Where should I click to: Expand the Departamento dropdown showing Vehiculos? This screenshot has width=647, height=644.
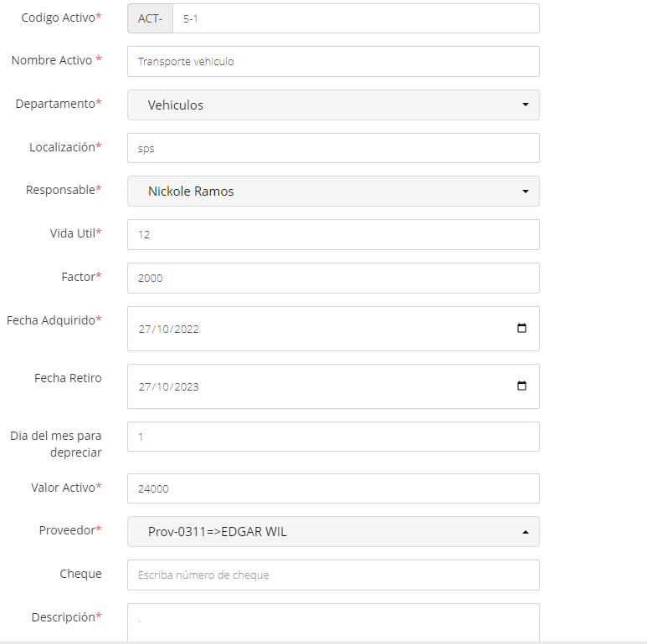click(333, 105)
